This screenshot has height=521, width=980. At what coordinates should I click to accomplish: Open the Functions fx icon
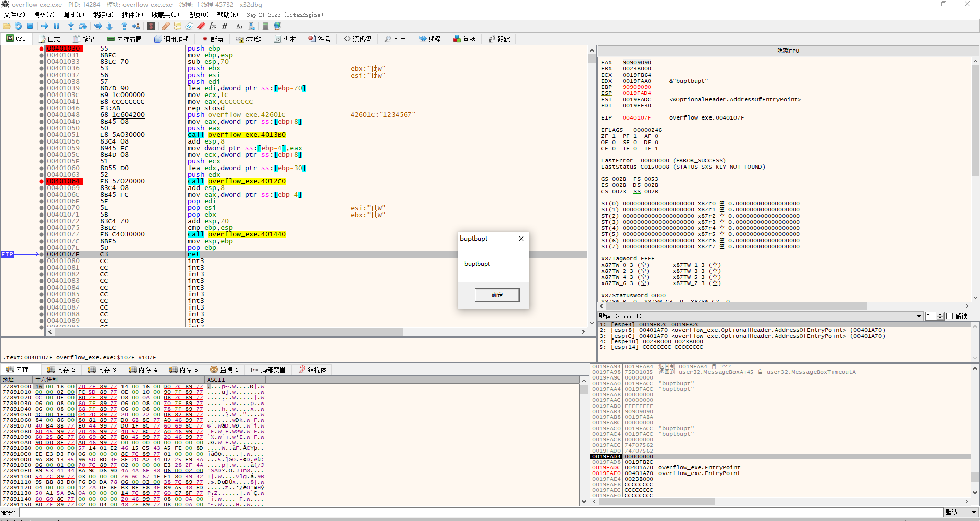tap(213, 26)
